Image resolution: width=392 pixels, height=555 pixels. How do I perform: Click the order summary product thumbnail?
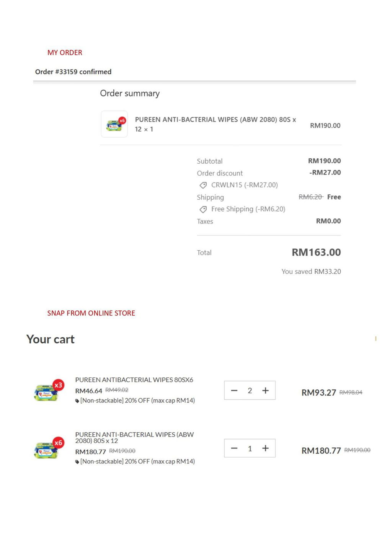tap(114, 124)
